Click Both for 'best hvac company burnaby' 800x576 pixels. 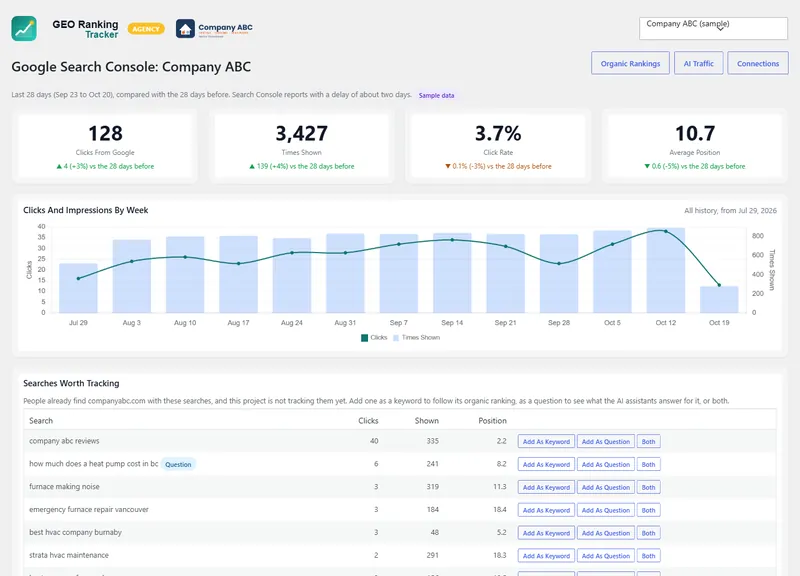648,533
